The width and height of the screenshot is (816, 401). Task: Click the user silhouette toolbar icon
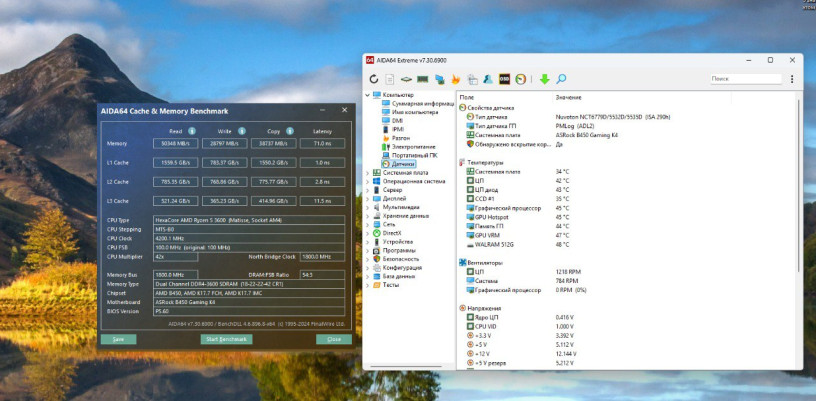pos(488,79)
